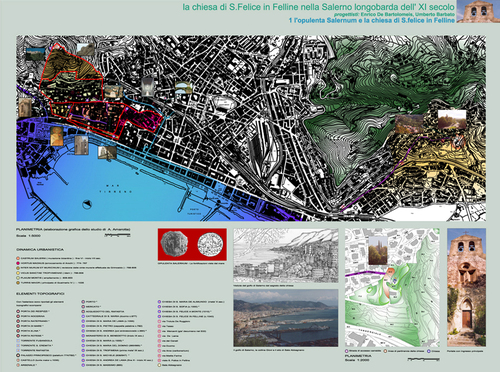Click the subtitle "1 l'opulenta Salernum"
500x372 pixels.
tap(323, 20)
